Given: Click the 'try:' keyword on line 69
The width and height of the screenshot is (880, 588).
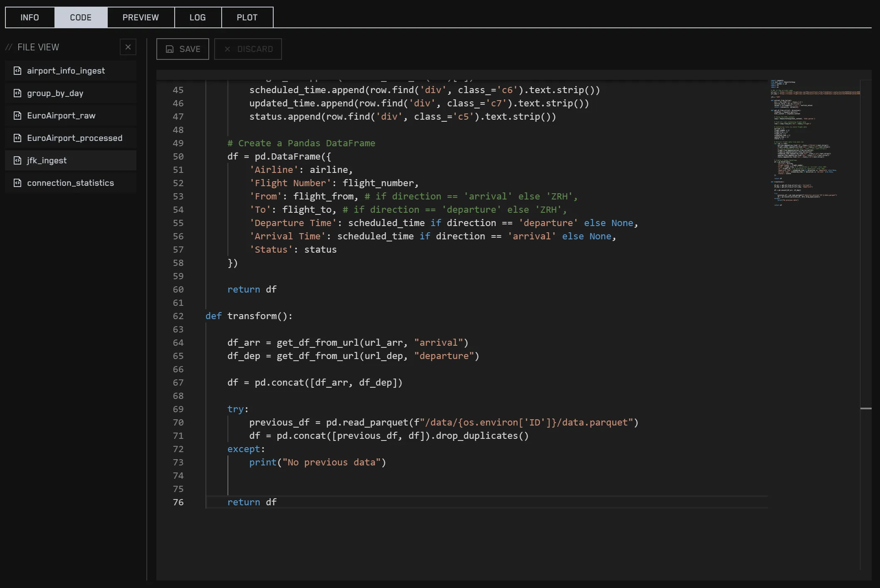Looking at the screenshot, I should (237, 409).
